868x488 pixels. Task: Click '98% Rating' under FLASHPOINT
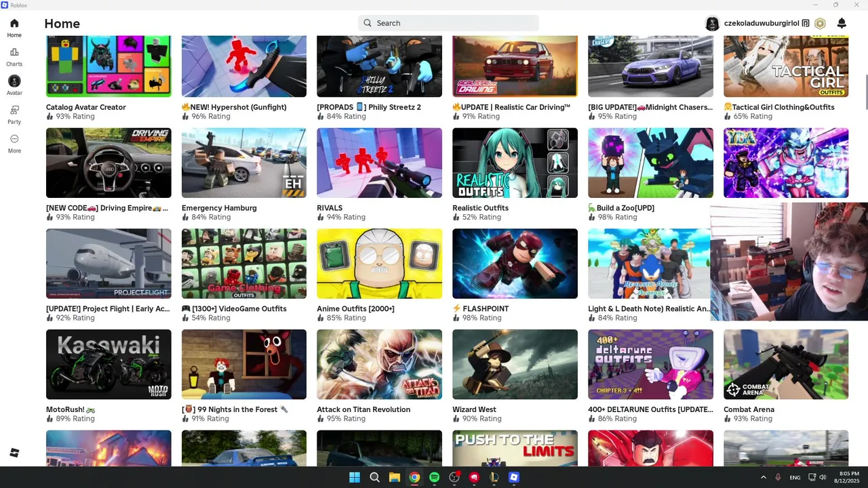[x=481, y=318]
